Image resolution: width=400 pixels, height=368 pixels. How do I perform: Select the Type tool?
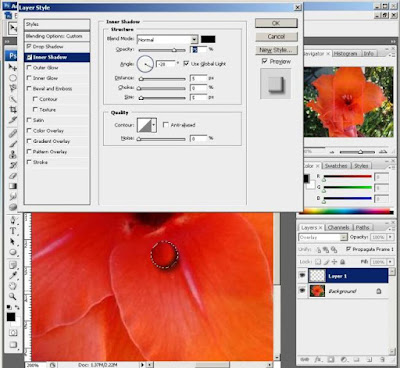pos(13,231)
